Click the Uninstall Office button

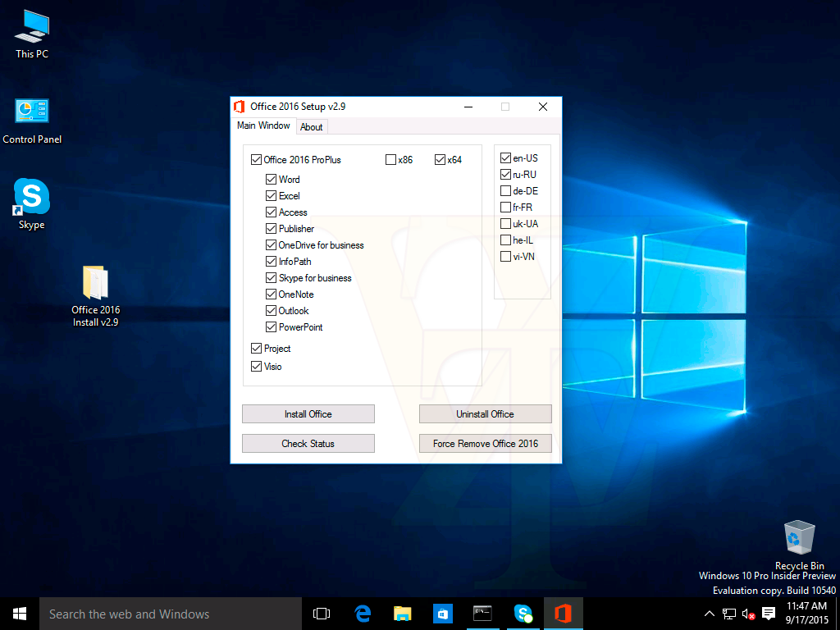pos(486,414)
